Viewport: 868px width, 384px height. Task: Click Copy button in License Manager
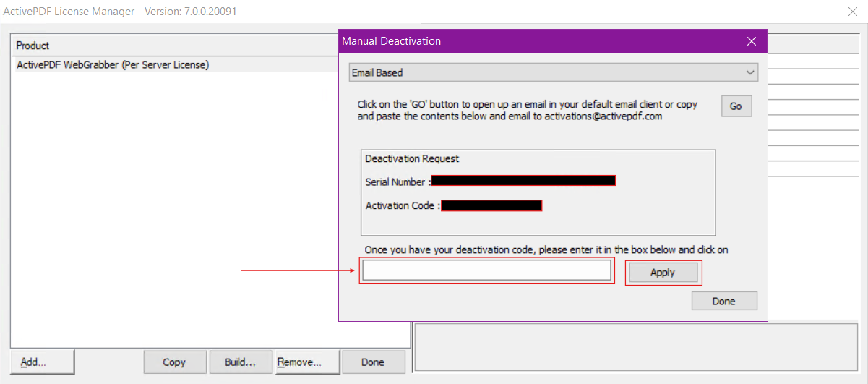[174, 362]
